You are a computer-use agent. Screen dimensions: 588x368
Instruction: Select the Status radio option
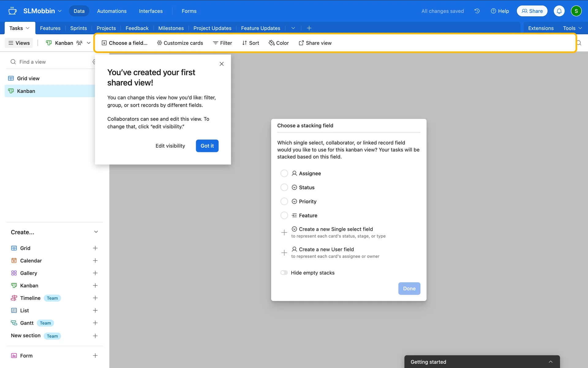click(x=284, y=187)
